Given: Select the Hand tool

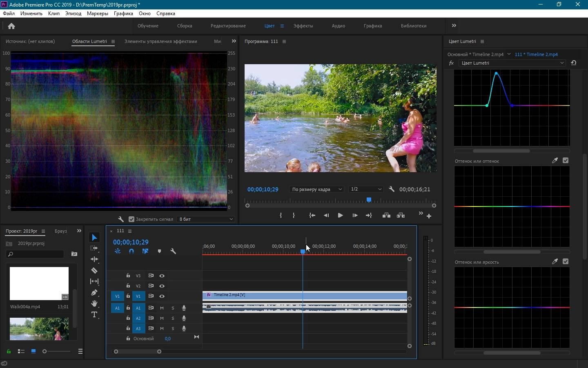Looking at the screenshot, I should pos(94,303).
